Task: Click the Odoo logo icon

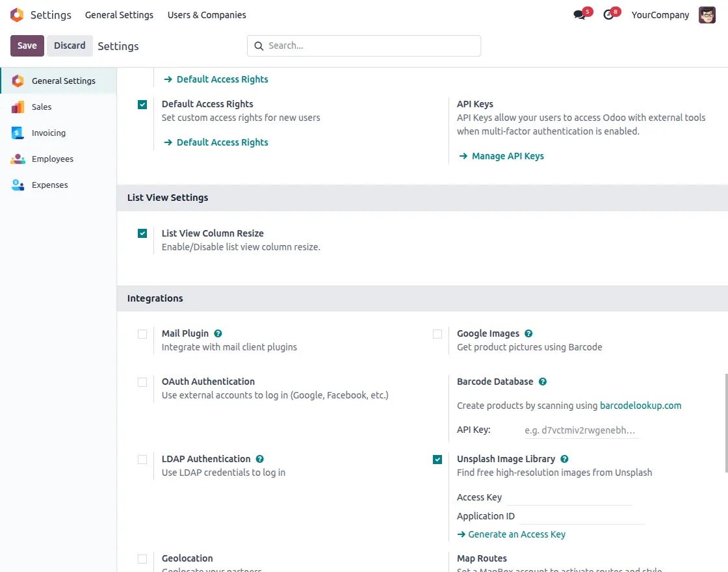Action: click(x=16, y=14)
